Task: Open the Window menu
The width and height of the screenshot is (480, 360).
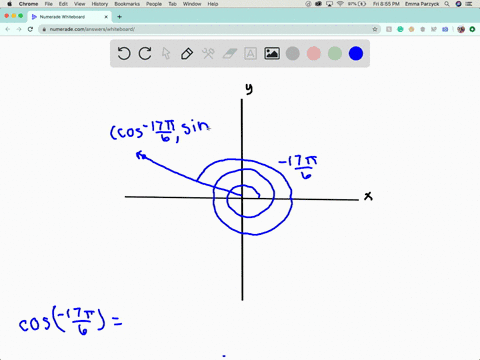Action: click(192, 4)
